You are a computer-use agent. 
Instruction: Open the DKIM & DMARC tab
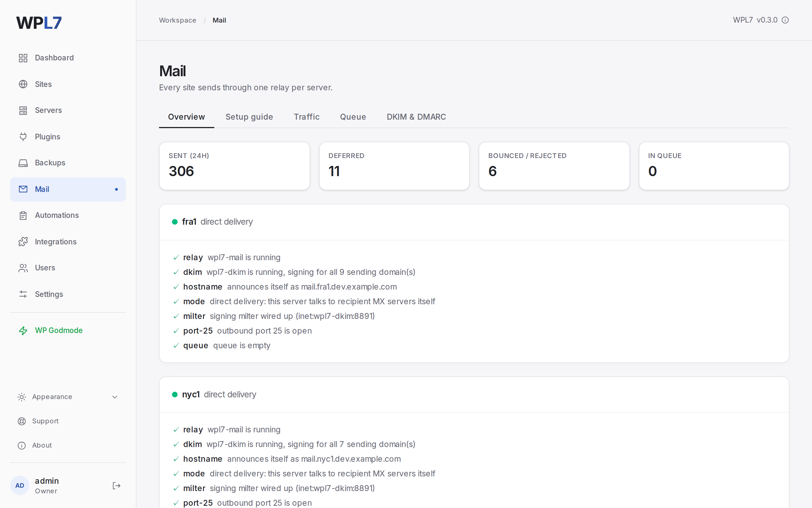416,117
